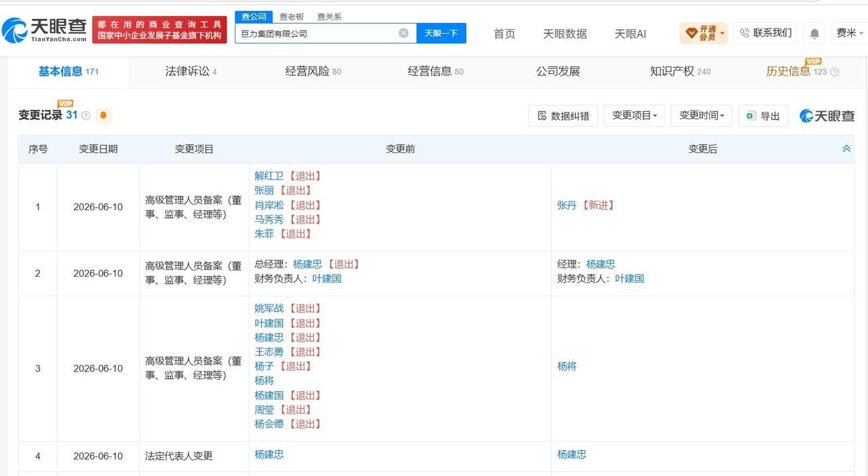The width and height of the screenshot is (868, 476).
Task: Open 天眼数据 in top navigation
Action: pos(565,33)
